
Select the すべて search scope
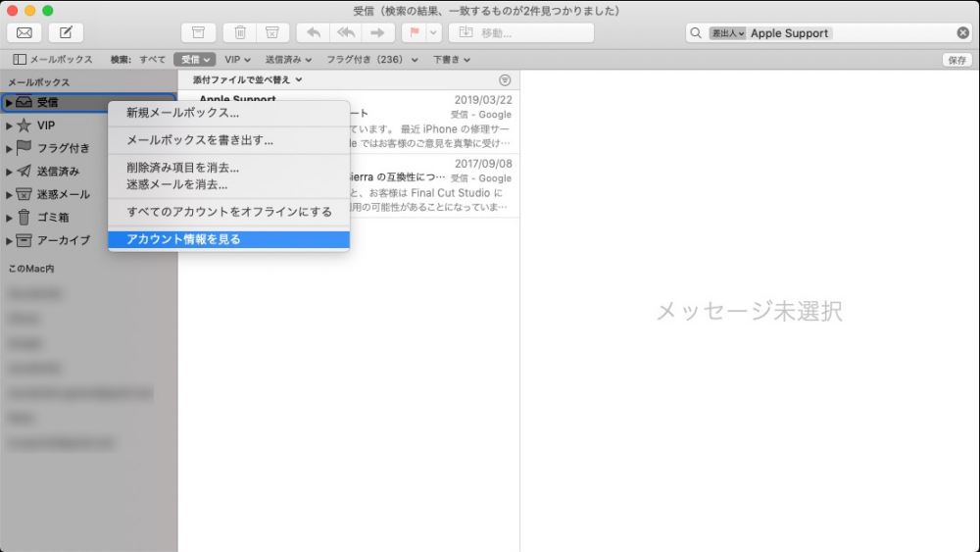click(x=152, y=60)
